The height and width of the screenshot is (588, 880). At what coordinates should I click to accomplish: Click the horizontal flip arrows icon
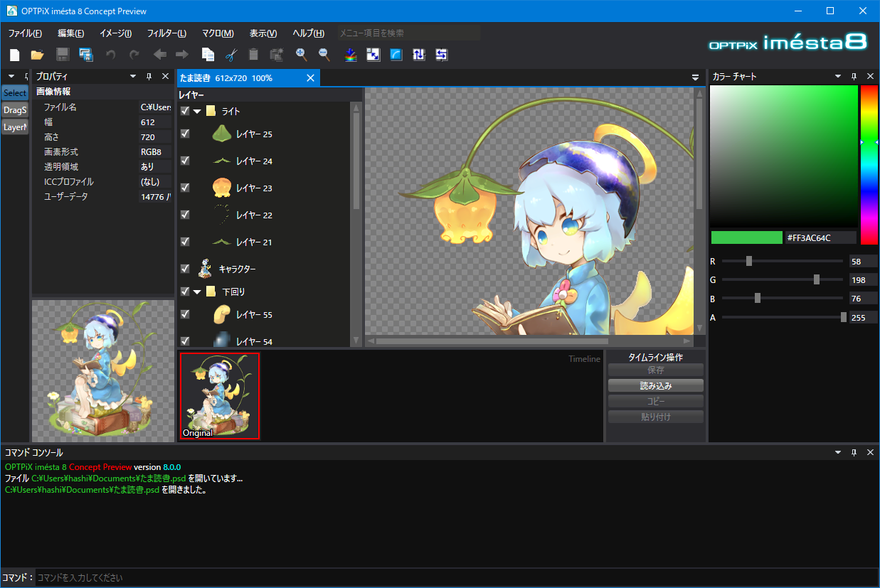tap(442, 55)
